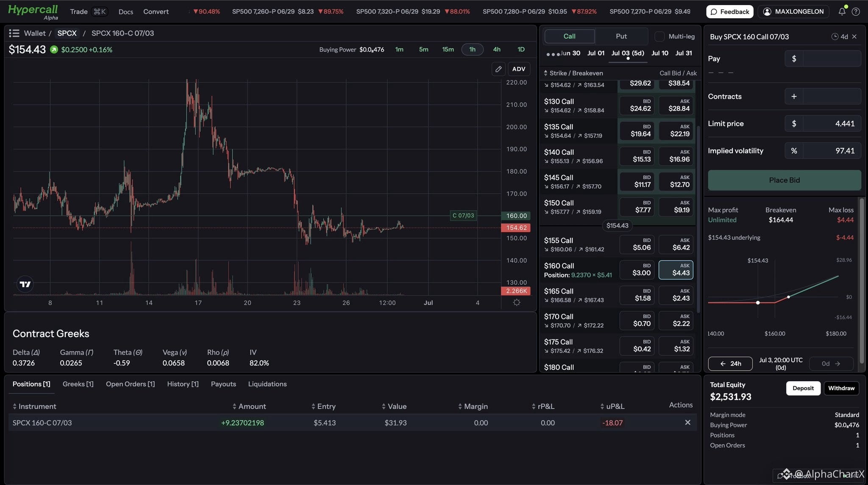Switch to the History [1] tab
868x485 pixels.
tap(183, 384)
